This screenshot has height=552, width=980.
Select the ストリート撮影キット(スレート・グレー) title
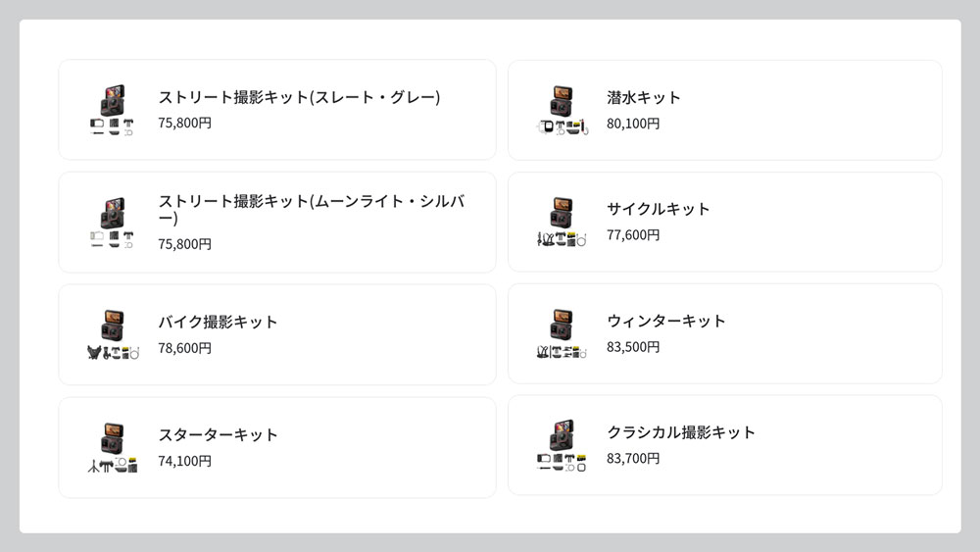(299, 97)
